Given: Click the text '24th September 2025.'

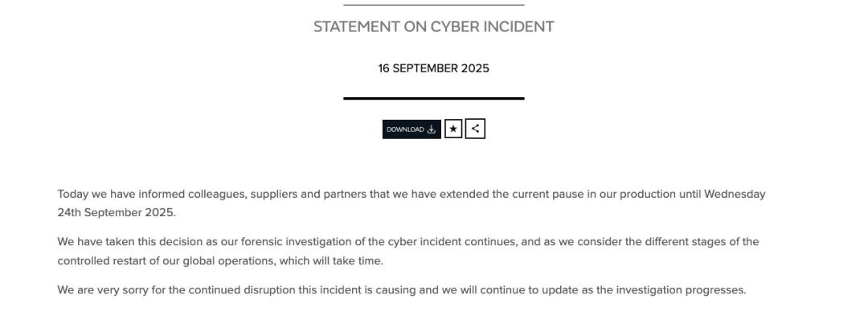Looking at the screenshot, I should click(116, 213).
